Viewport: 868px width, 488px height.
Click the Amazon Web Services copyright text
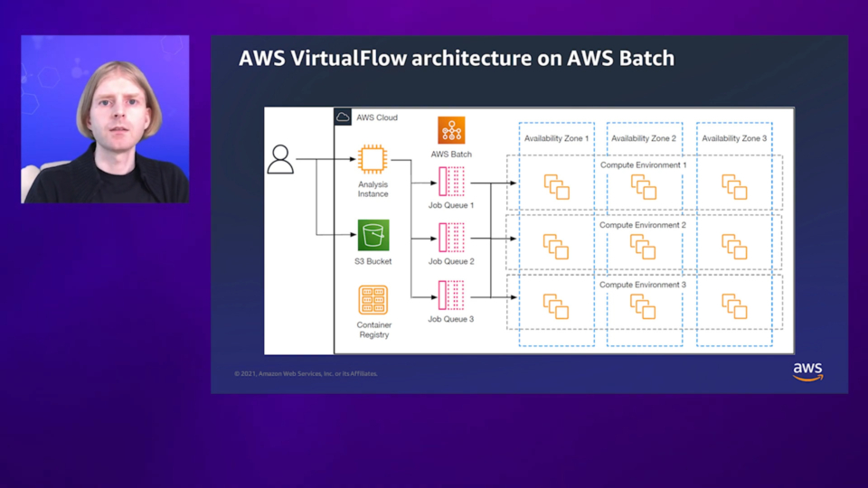(x=306, y=373)
